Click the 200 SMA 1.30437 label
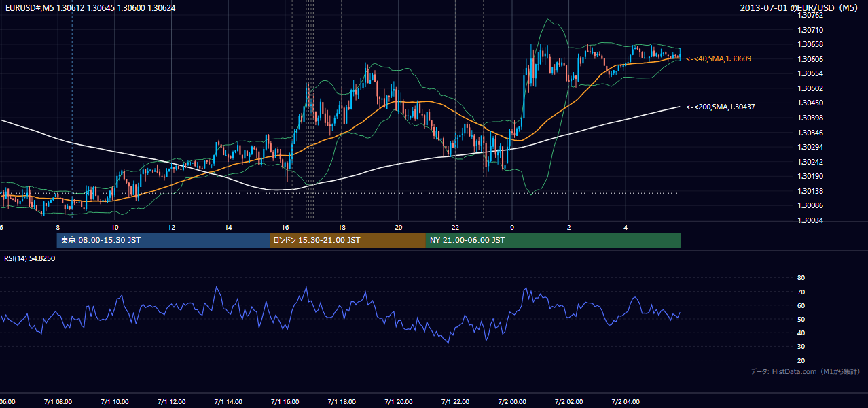This screenshot has width=868, height=408. pyautogui.click(x=721, y=107)
